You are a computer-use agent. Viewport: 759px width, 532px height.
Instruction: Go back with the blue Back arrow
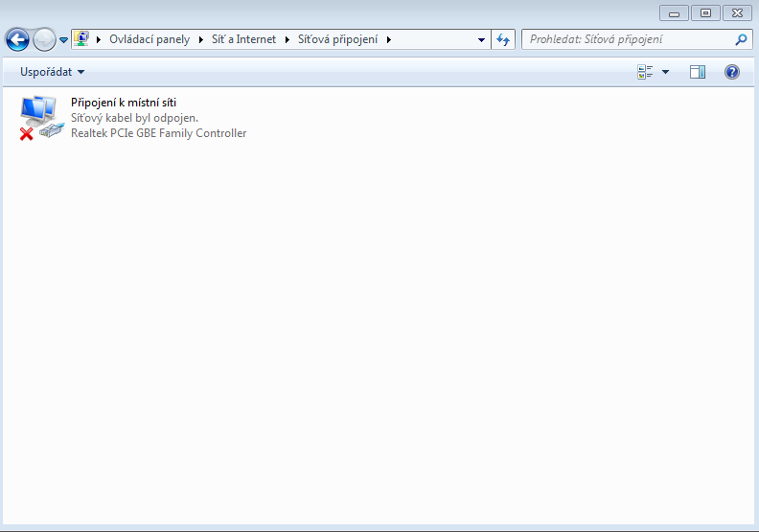pyautogui.click(x=18, y=39)
